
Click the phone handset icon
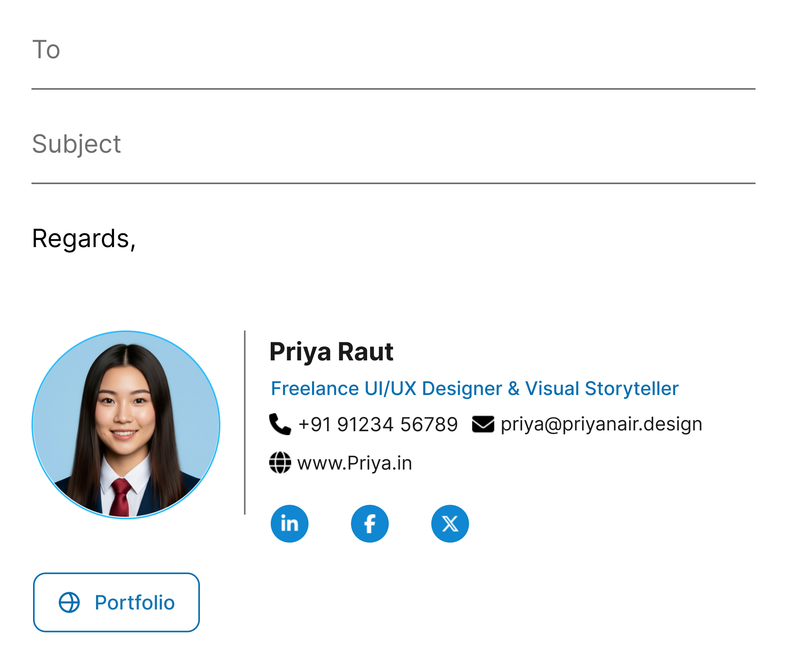pyautogui.click(x=280, y=424)
